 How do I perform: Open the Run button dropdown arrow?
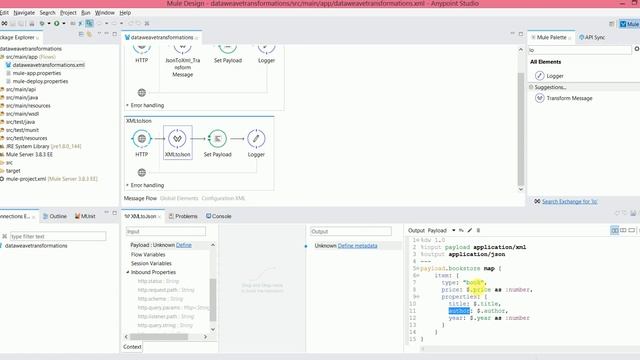click(64, 24)
